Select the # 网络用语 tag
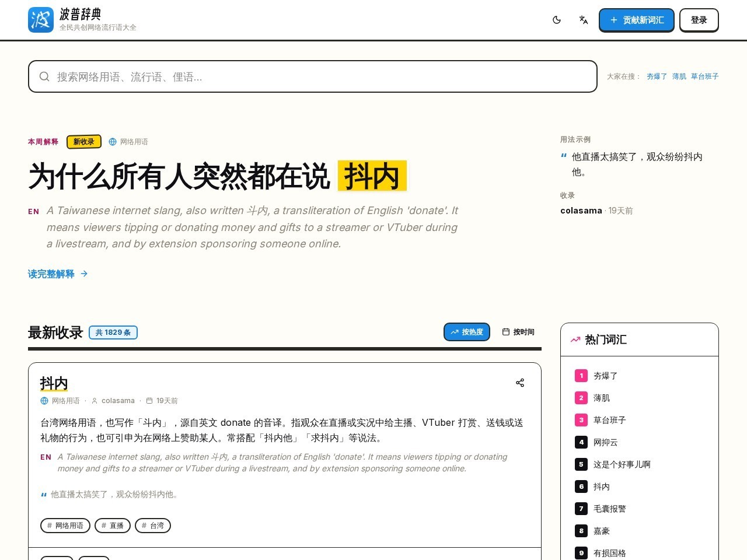 [65, 526]
